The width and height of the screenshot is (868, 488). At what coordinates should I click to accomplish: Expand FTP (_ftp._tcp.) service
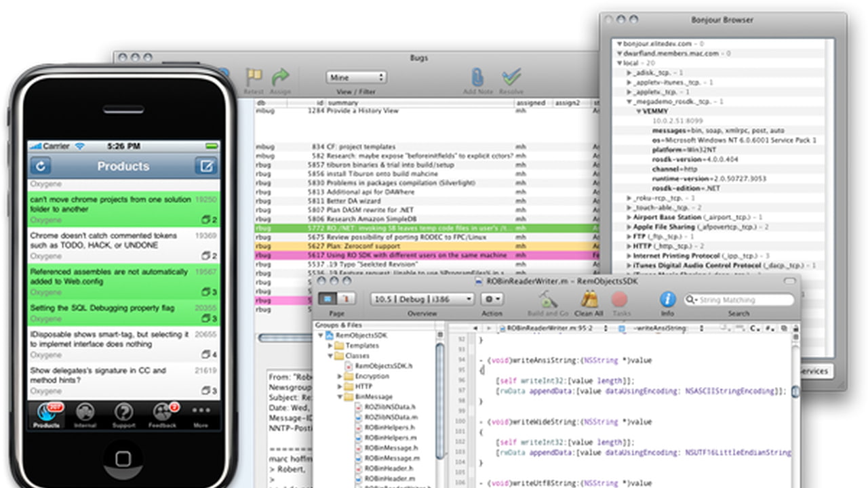[629, 237]
